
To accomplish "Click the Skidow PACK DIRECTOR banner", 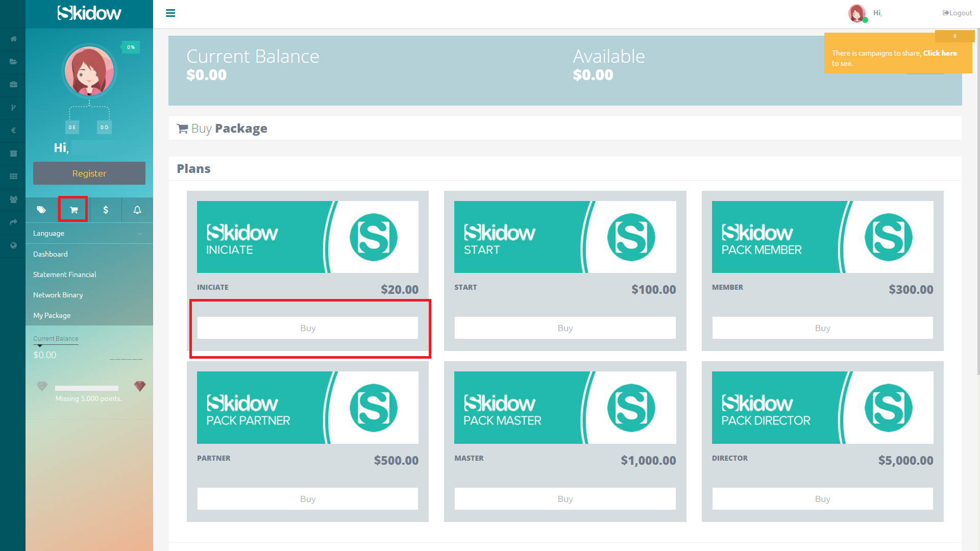I will click(823, 408).
